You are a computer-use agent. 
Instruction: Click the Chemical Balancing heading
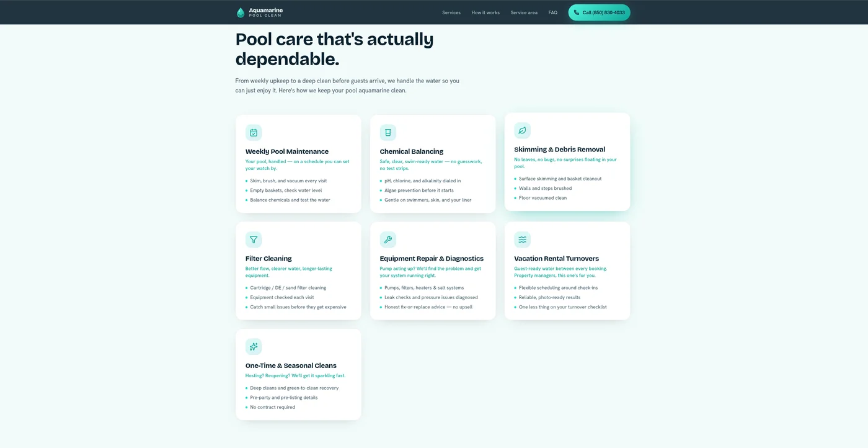pos(412,151)
